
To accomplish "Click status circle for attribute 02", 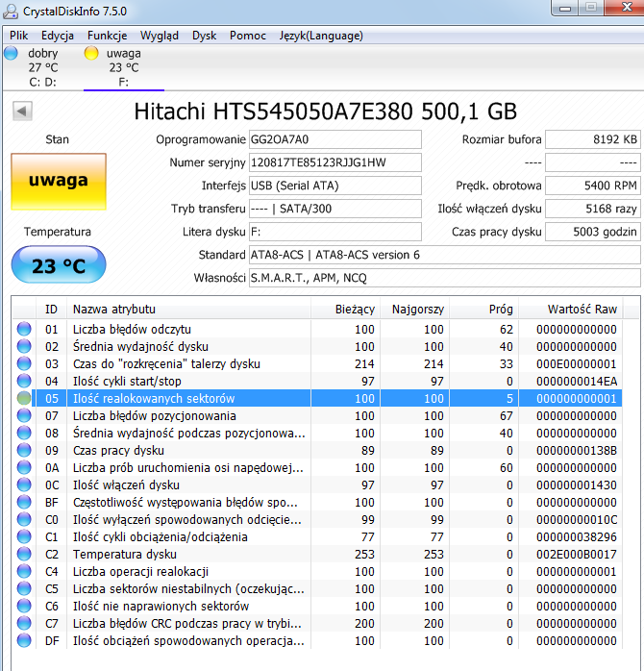I will (x=24, y=346).
